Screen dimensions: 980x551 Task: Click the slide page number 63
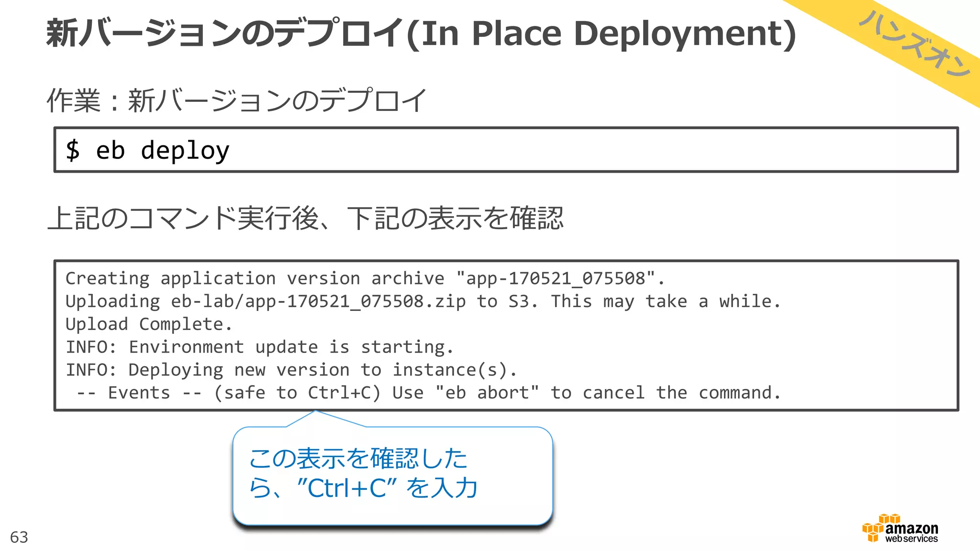(x=19, y=537)
